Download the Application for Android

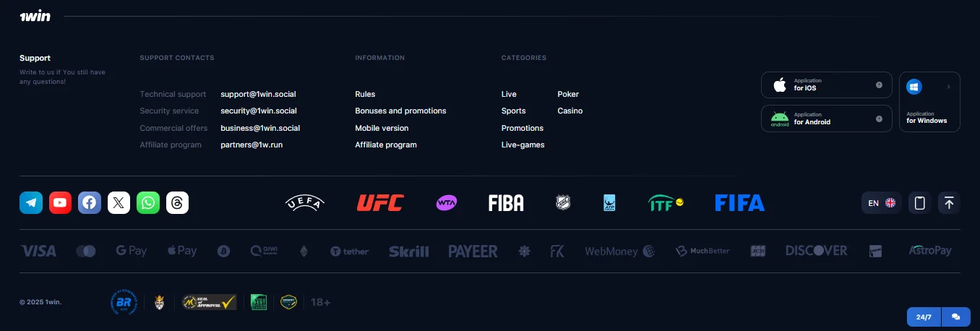coord(826,119)
